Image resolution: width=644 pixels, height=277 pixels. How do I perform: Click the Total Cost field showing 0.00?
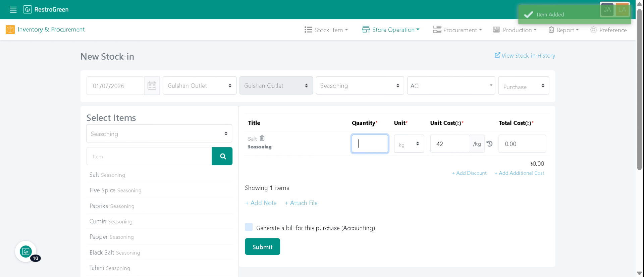point(522,144)
